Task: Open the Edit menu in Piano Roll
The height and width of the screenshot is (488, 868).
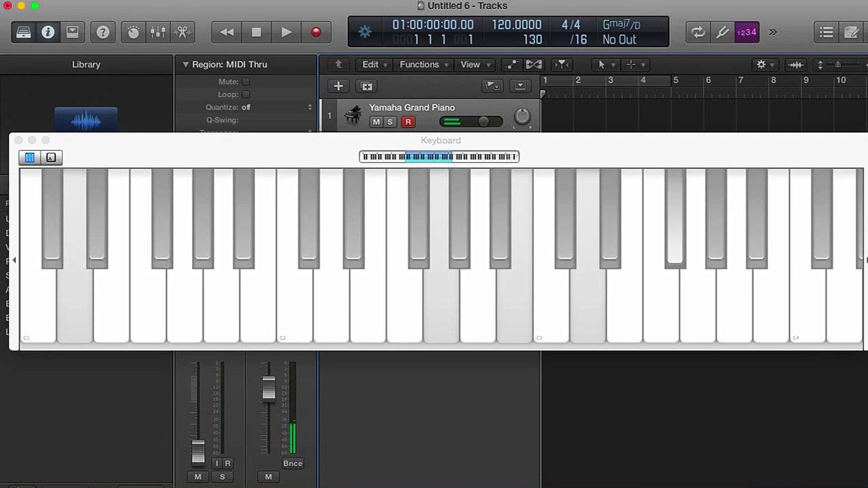Action: [370, 64]
